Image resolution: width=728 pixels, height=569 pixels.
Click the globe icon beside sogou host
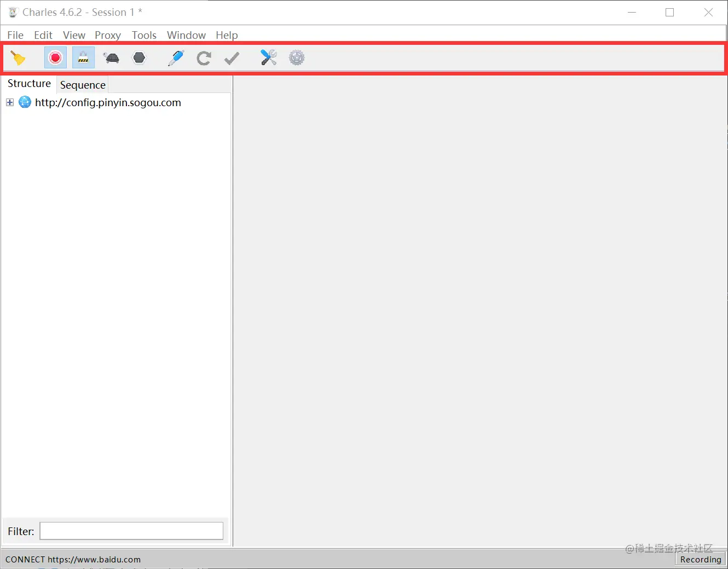25,102
